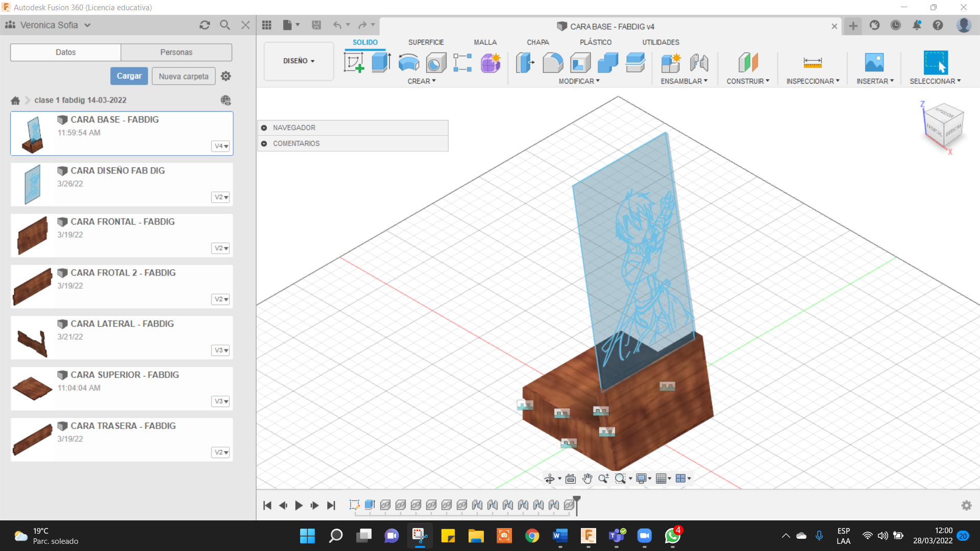Screen dimensions: 980x551
Task: Open Grid and Snaps settings
Action: click(663, 479)
